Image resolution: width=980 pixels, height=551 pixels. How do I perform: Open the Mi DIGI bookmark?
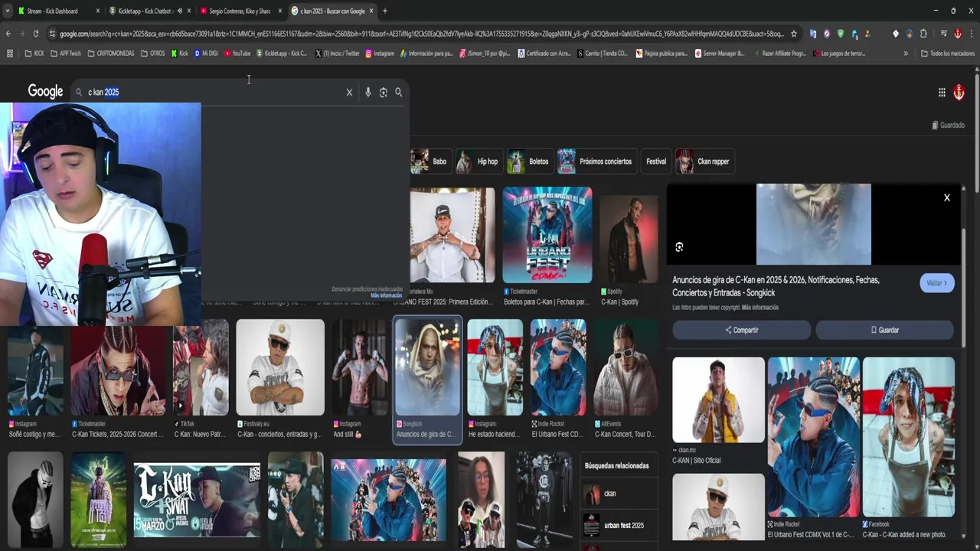point(206,54)
